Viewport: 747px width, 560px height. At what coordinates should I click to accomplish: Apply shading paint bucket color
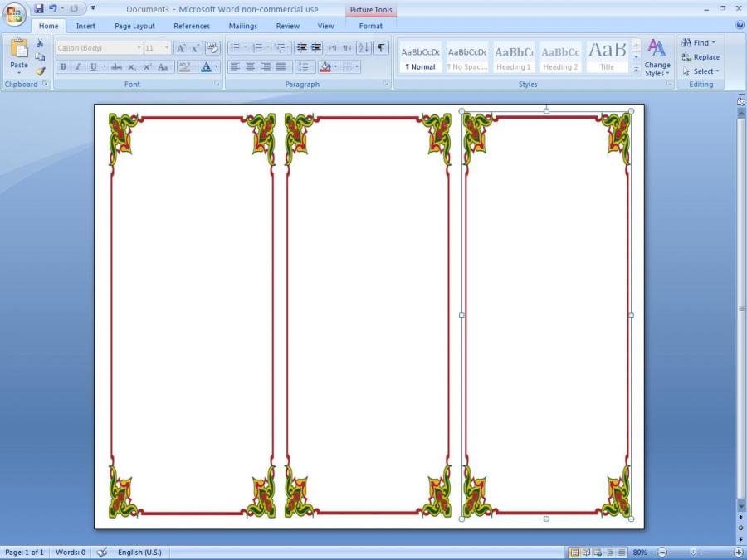click(325, 66)
